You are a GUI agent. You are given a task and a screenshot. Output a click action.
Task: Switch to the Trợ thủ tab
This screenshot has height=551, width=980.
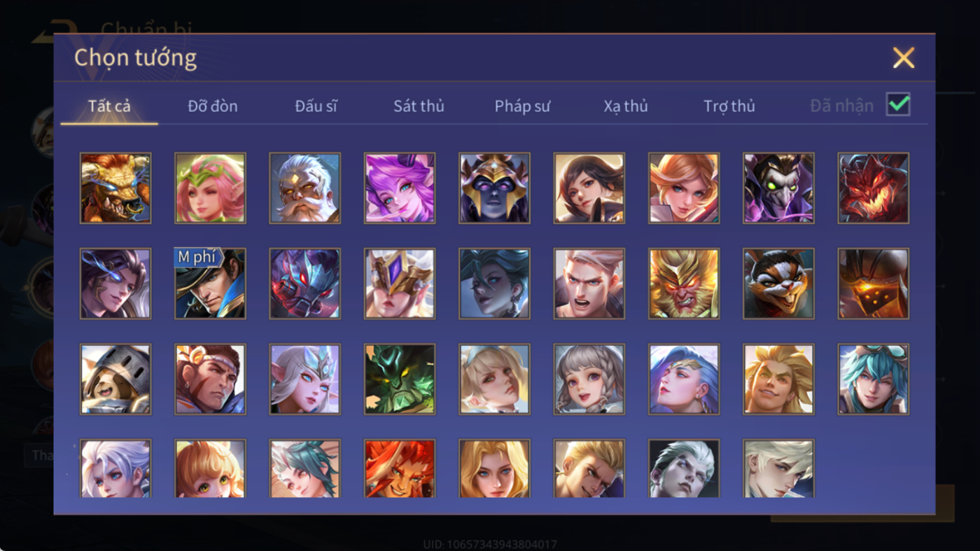click(x=729, y=106)
